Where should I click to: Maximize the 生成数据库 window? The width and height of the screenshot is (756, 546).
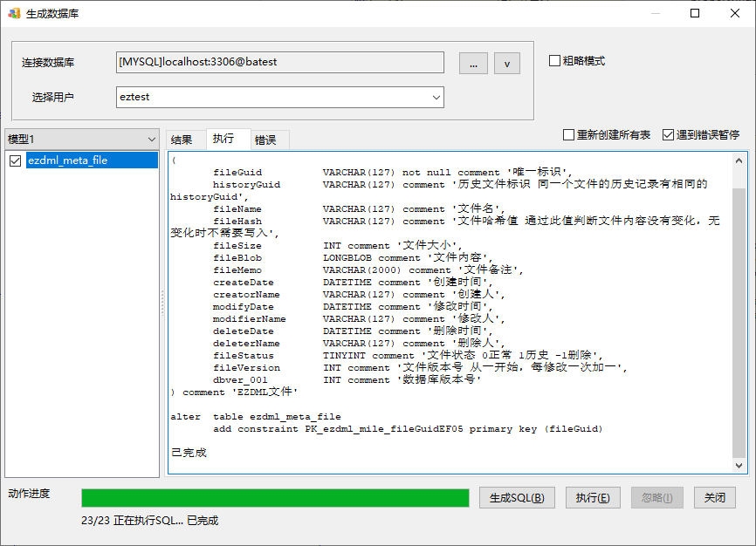point(695,13)
